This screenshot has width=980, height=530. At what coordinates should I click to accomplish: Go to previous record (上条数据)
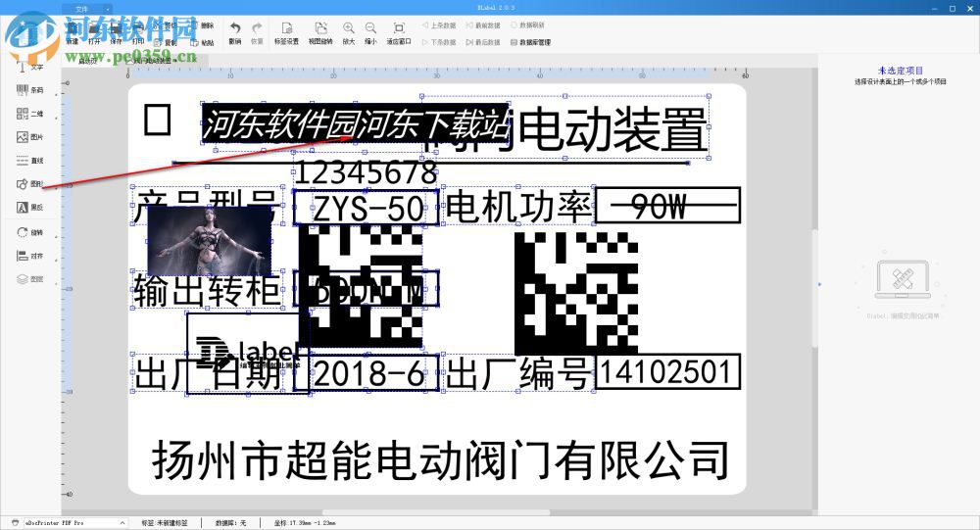[439, 25]
